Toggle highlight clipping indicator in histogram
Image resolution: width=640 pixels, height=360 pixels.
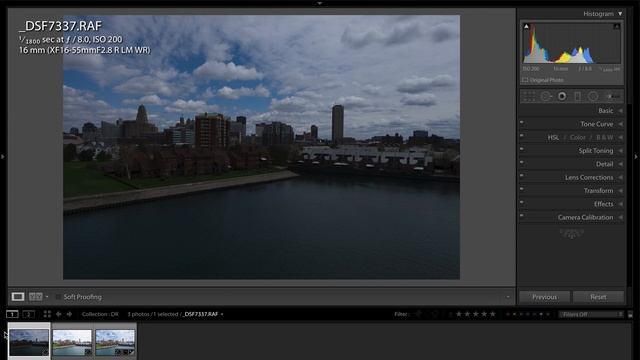click(x=616, y=27)
